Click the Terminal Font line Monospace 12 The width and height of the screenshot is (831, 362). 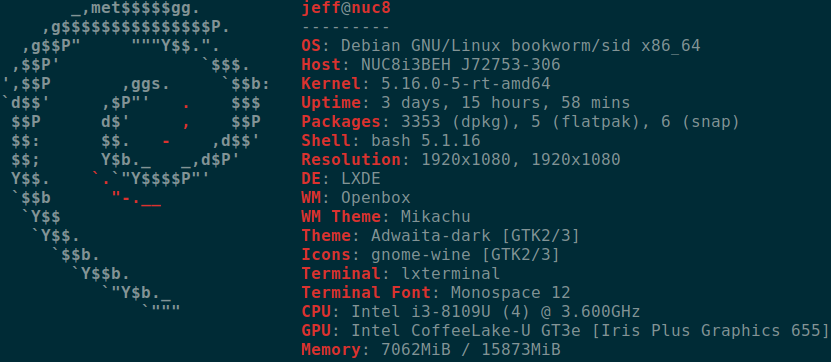click(436, 293)
